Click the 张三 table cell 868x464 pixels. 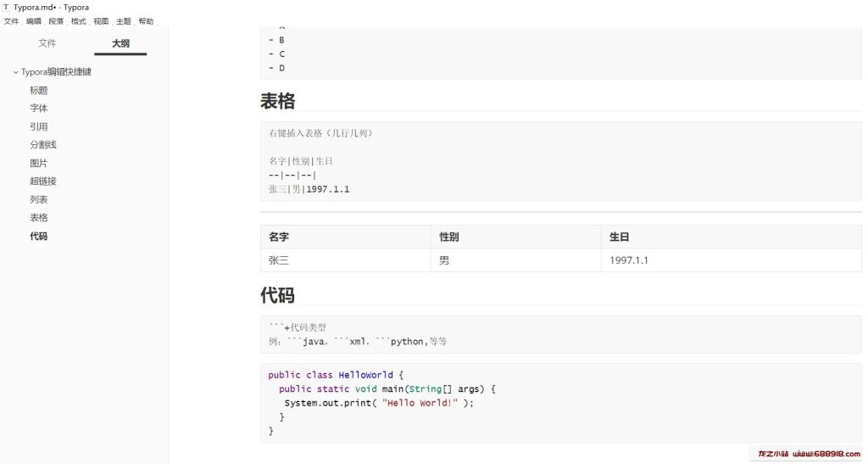coord(346,260)
